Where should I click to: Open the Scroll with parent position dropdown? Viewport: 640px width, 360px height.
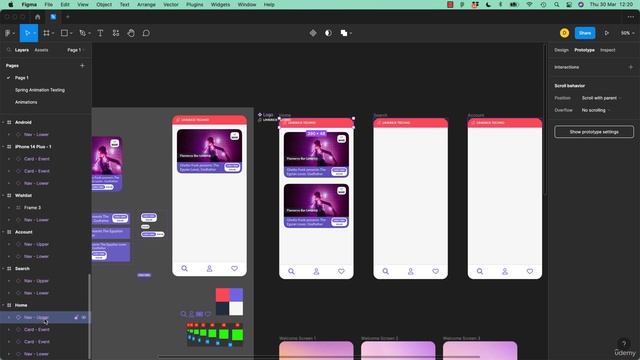click(x=601, y=98)
